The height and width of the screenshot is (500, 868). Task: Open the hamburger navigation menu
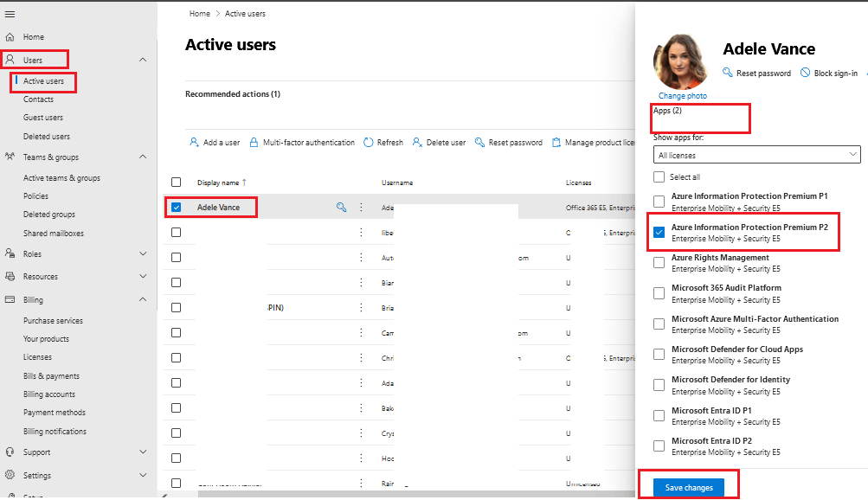click(x=10, y=15)
